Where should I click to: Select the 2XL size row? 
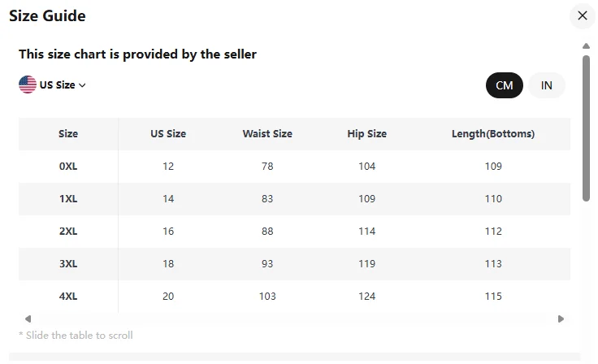[x=294, y=232]
